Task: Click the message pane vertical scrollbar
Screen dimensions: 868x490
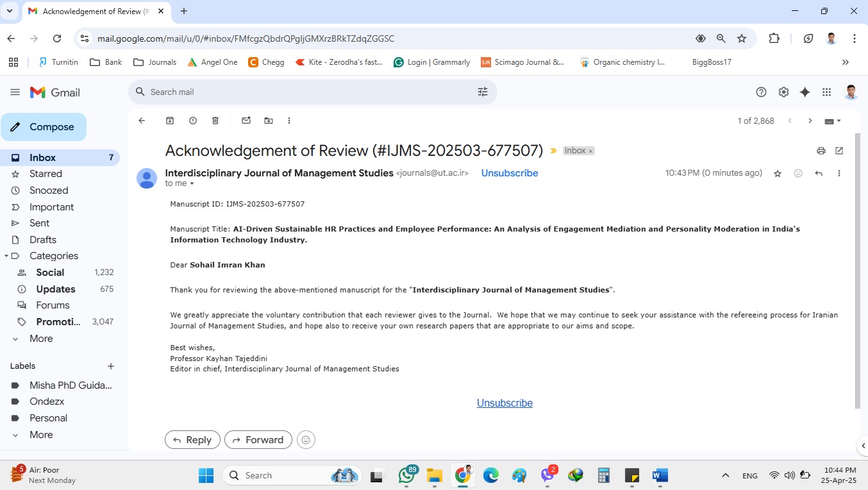Action: point(858,269)
